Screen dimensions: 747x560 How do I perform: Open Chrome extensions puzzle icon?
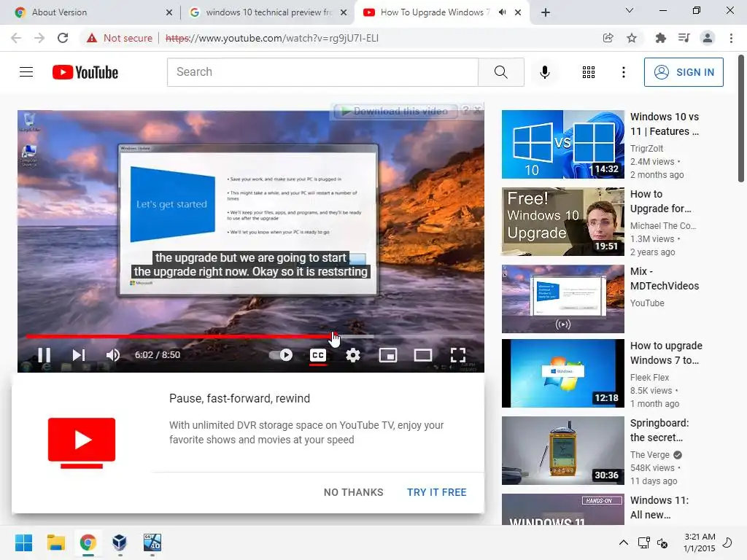tap(660, 38)
